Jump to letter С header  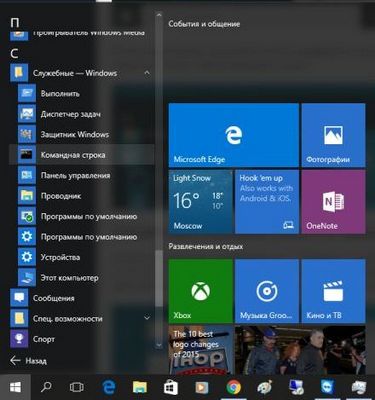14,53
